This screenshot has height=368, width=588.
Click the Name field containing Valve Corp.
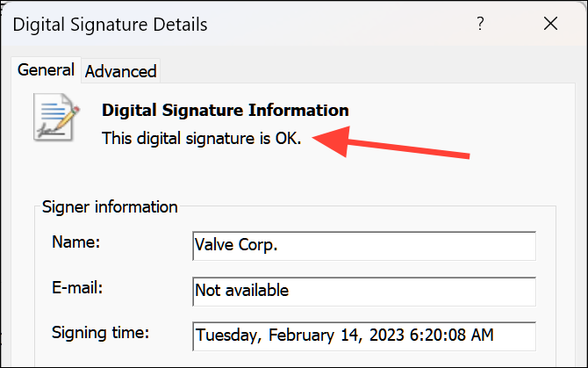362,246
